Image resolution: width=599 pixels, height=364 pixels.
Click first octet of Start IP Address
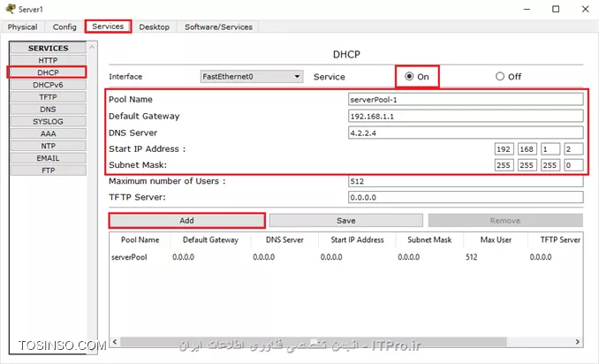coord(504,149)
